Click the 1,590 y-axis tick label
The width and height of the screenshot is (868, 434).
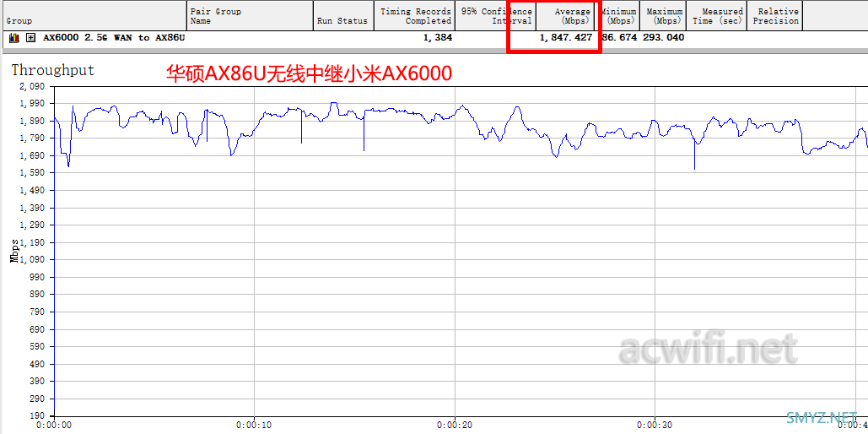pyautogui.click(x=33, y=173)
